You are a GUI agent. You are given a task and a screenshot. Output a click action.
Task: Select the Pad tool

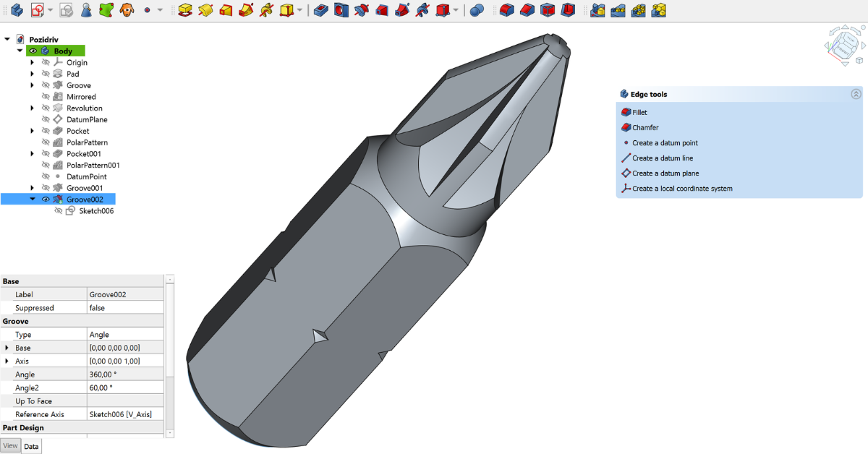point(185,10)
